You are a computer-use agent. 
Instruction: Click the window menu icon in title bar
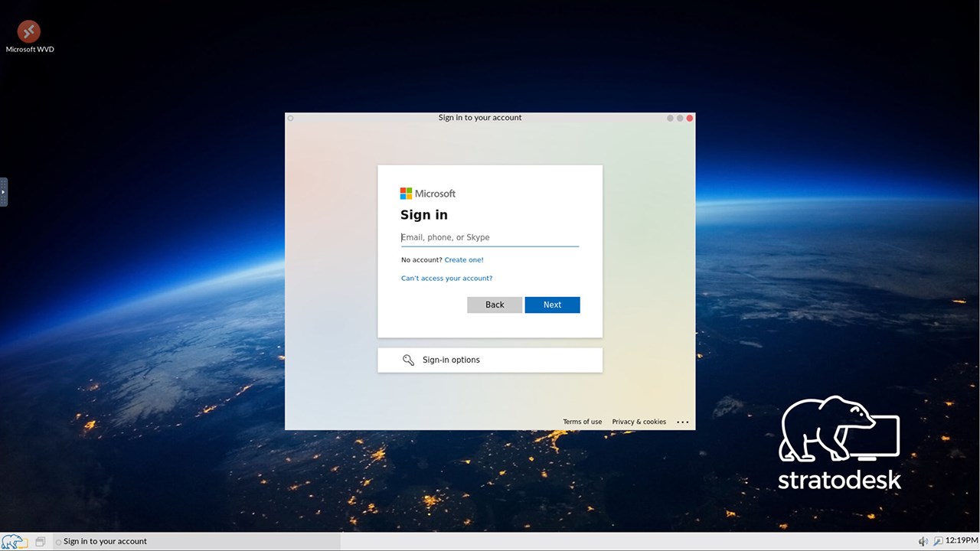point(290,118)
